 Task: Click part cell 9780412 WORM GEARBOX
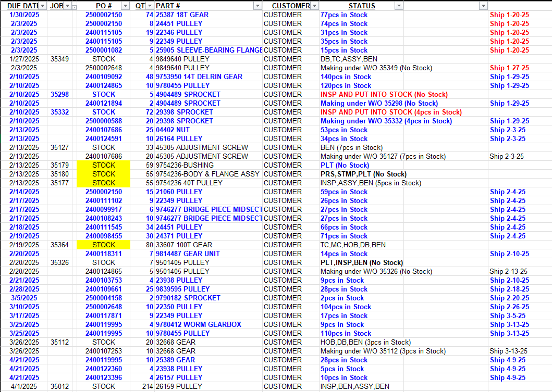(208, 324)
